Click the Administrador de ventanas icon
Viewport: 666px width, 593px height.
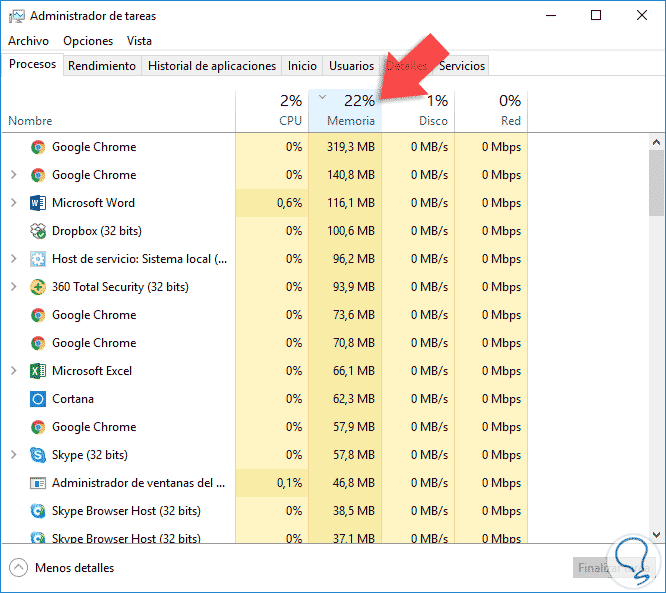[38, 483]
